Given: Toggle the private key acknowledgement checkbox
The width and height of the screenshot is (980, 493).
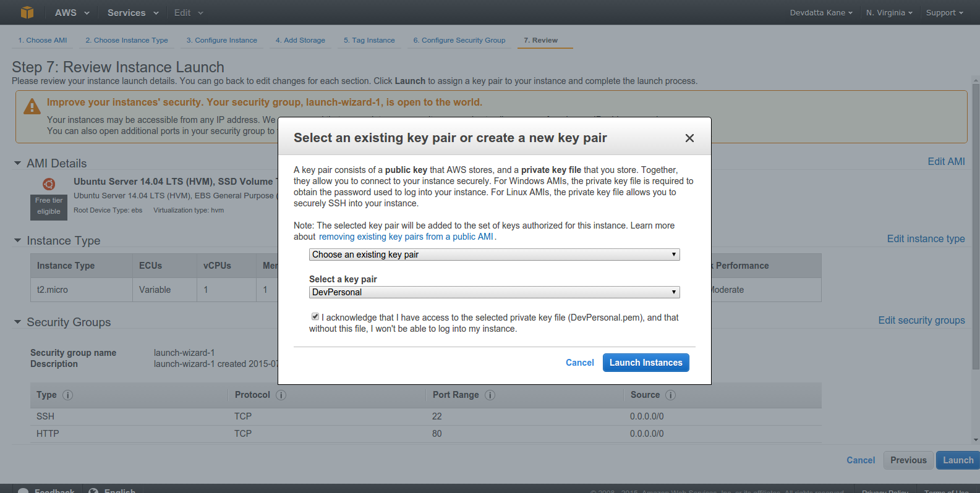Looking at the screenshot, I should [x=315, y=316].
